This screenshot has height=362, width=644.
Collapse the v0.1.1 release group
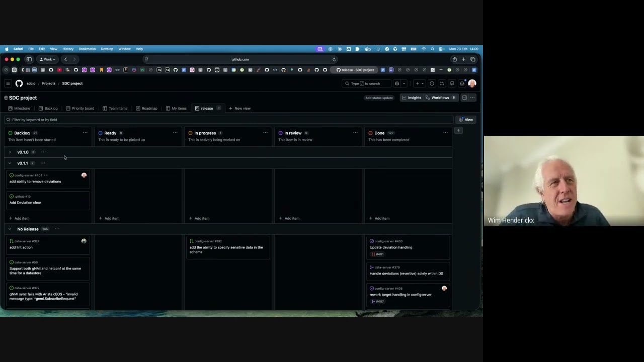[10, 163]
